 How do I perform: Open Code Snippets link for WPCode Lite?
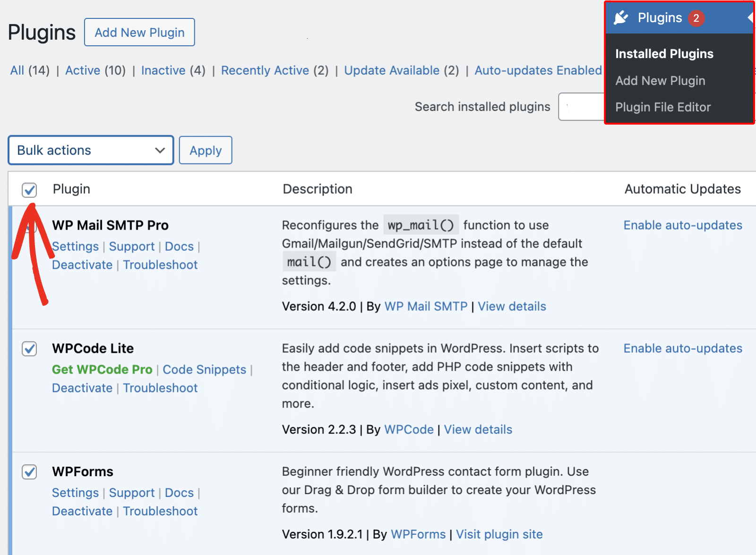click(x=205, y=369)
